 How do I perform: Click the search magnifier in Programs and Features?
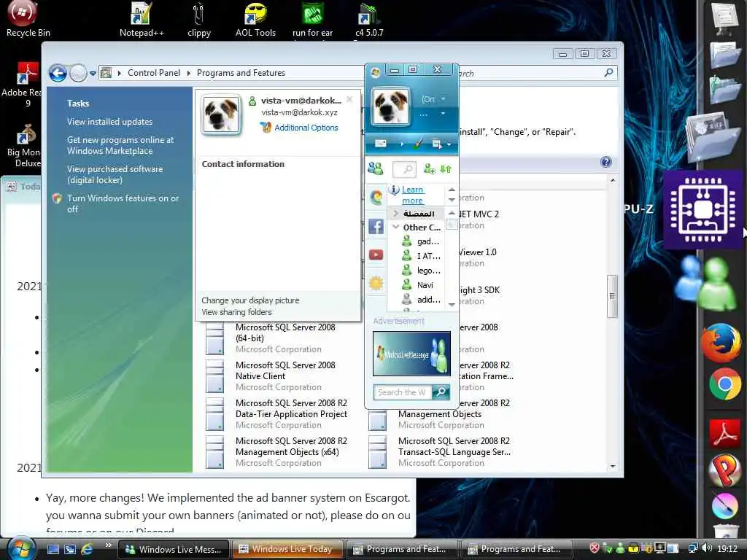click(x=608, y=73)
